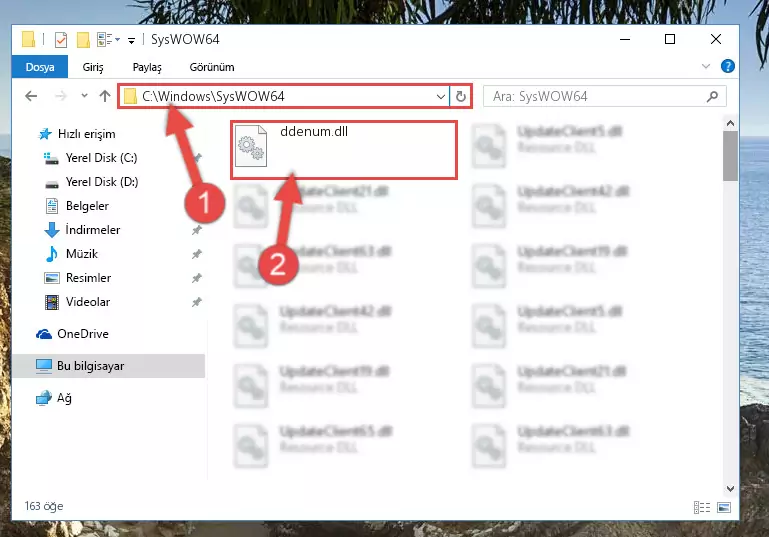Image resolution: width=769 pixels, height=537 pixels.
Task: Click the search magnifier icon
Action: [x=713, y=97]
